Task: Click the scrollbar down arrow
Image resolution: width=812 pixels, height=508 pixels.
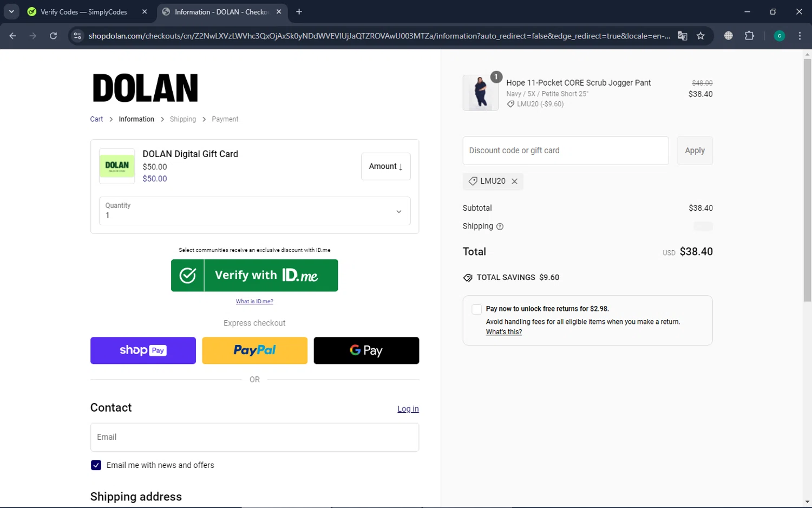Action: click(807, 502)
